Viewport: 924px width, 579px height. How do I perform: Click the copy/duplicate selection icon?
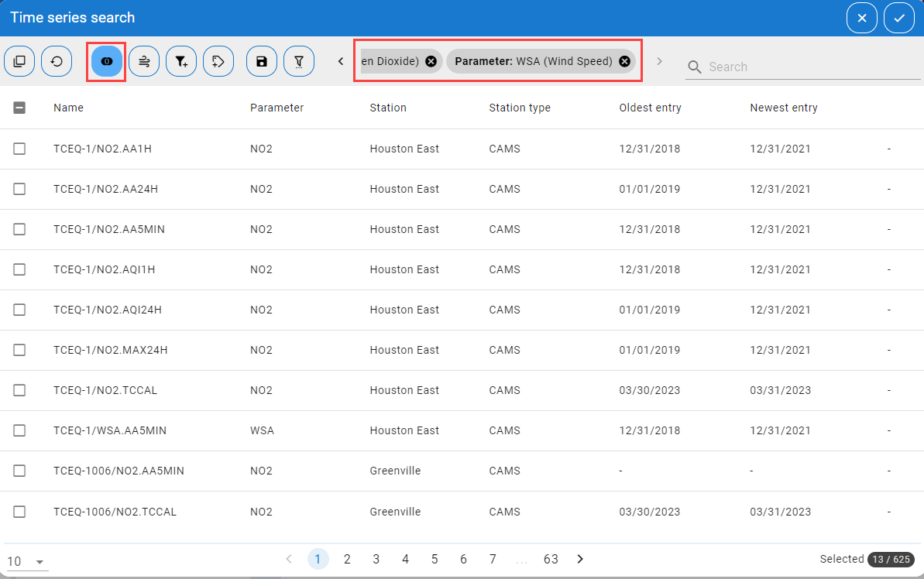[x=19, y=61]
